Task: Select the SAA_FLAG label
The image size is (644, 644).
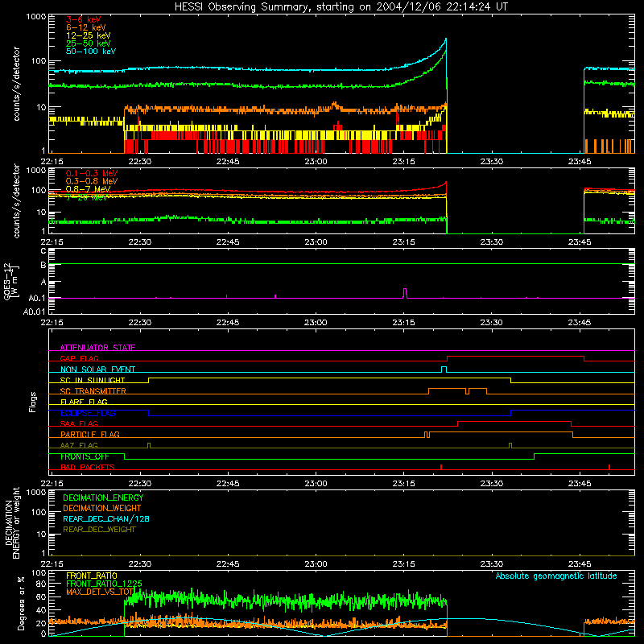Action: point(79,423)
